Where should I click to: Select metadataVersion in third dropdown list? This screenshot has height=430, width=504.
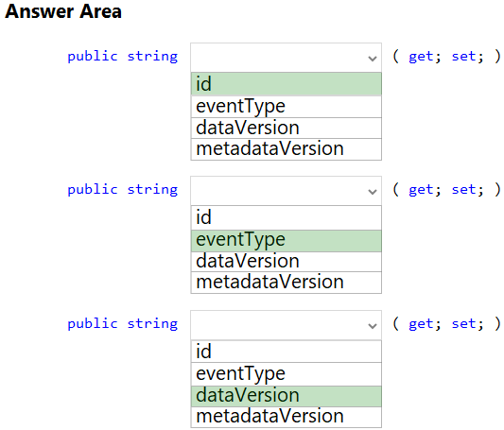point(287,417)
